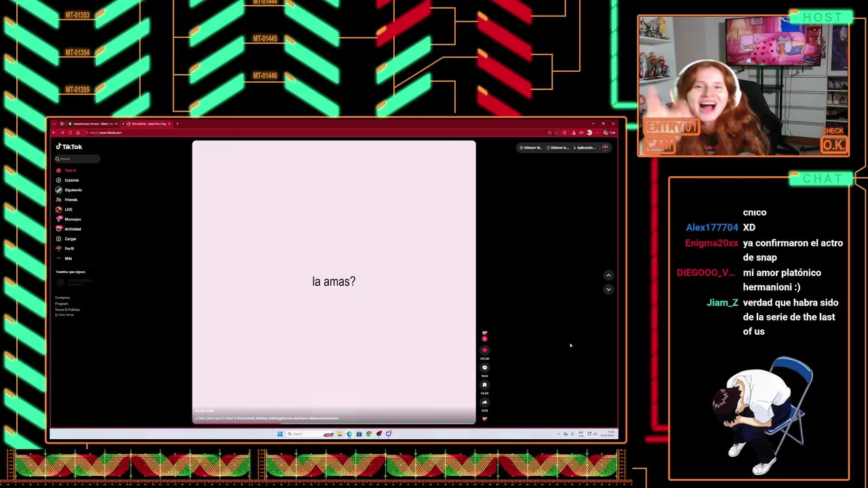
Task: Click the browser forward arrow
Action: [x=62, y=133]
